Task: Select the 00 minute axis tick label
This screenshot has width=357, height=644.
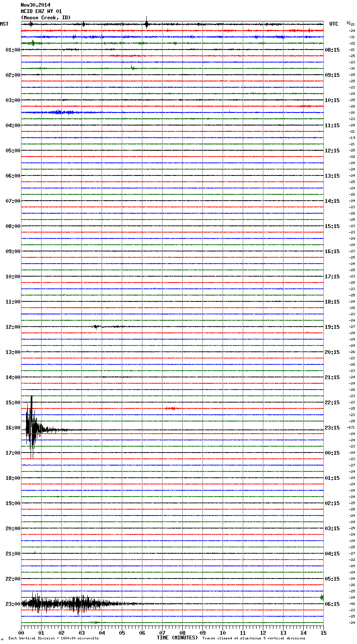Action: tap(21, 633)
